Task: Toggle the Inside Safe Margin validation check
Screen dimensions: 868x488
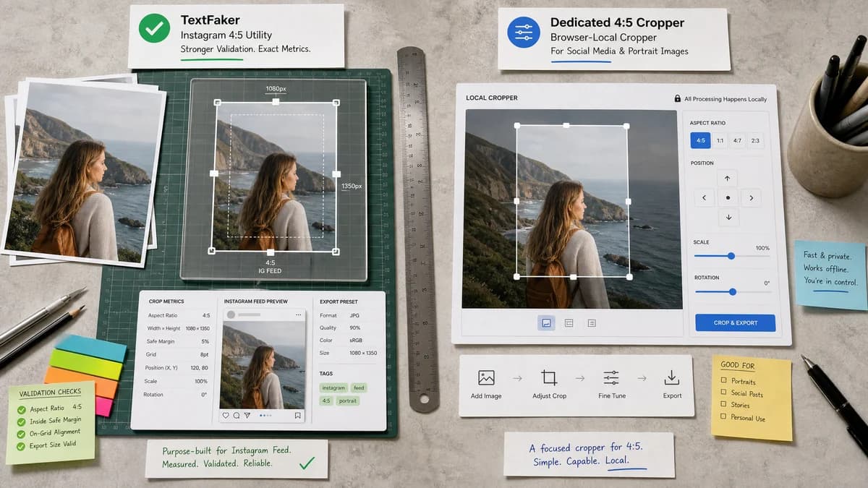Action: (x=21, y=421)
